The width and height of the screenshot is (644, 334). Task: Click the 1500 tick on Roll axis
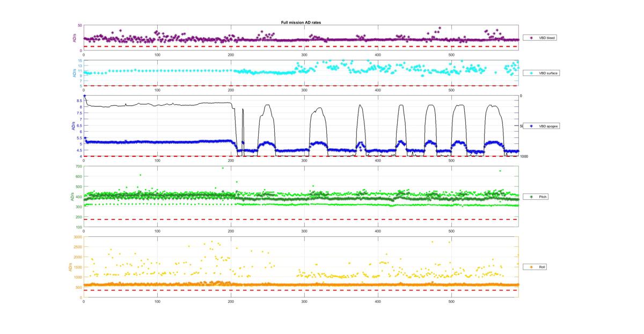coord(78,267)
